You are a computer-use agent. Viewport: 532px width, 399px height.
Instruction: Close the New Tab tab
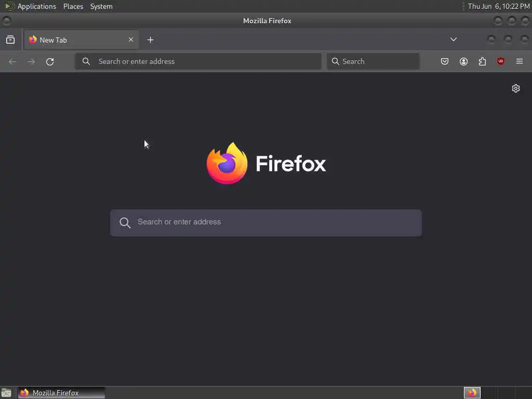point(131,39)
